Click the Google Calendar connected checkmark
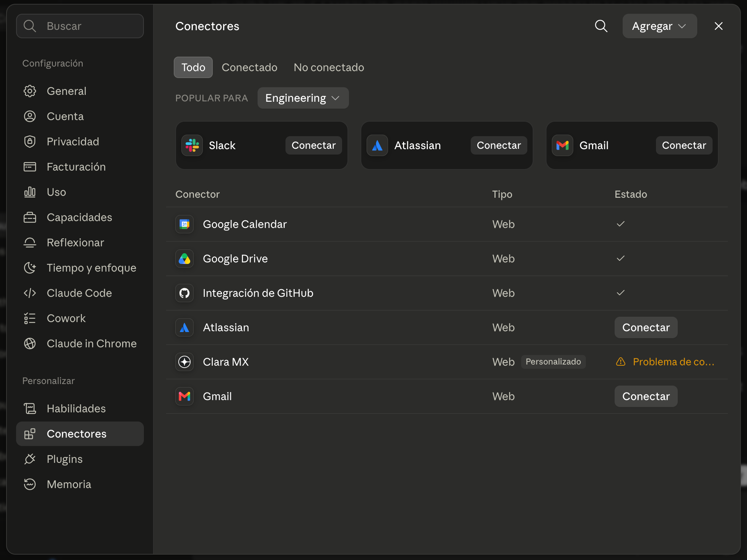 [x=621, y=224]
